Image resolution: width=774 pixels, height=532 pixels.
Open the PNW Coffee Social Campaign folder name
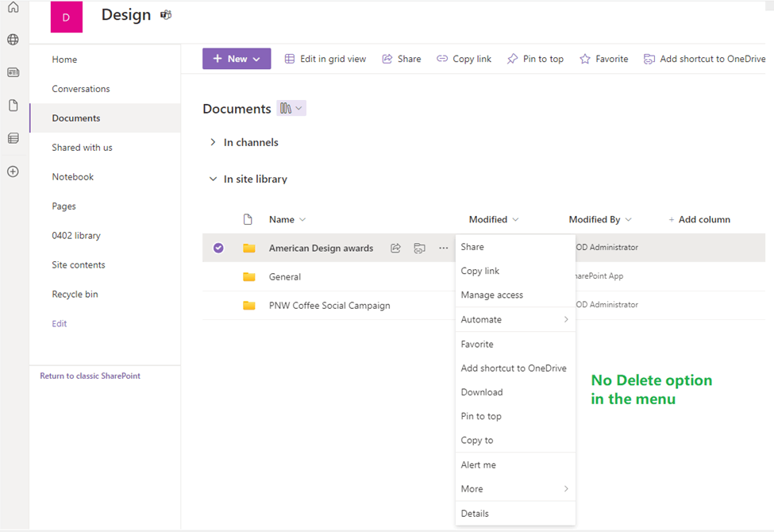click(329, 305)
